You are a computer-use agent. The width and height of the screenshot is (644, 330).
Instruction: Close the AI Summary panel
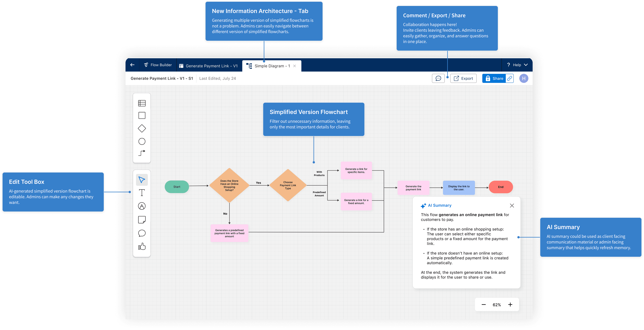pyautogui.click(x=512, y=205)
